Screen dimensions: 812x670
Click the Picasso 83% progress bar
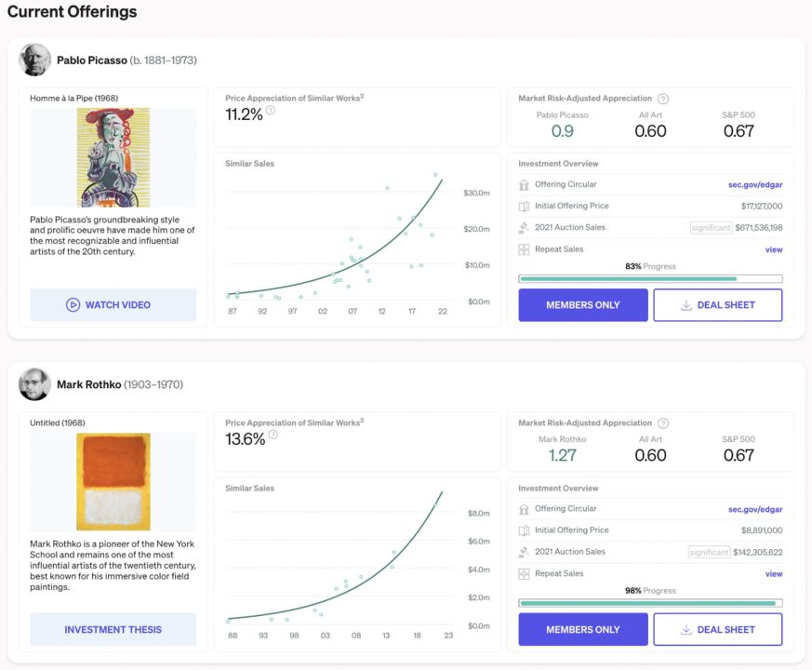point(650,279)
